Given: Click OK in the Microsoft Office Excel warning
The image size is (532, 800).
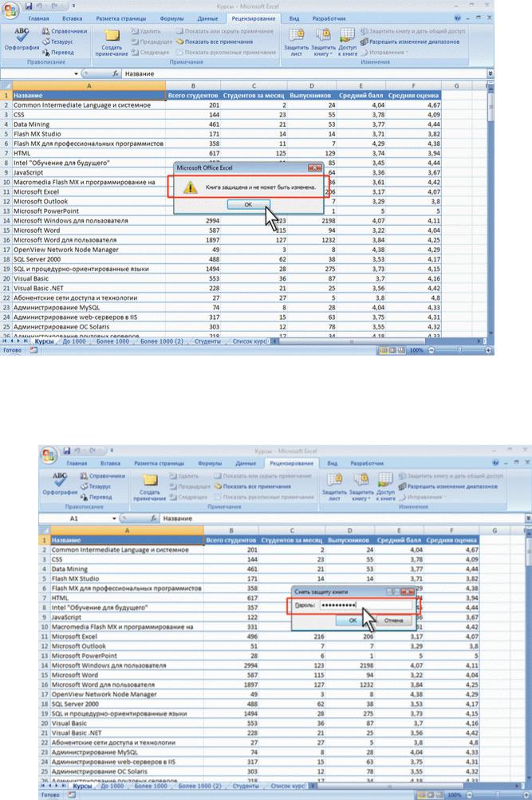Looking at the screenshot, I should pos(248,204).
